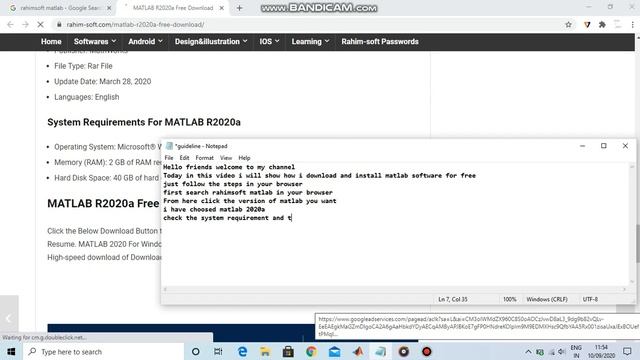This screenshot has width=640, height=360.
Task: Click the Notepad title bar icon
Action: pyautogui.click(x=169, y=146)
